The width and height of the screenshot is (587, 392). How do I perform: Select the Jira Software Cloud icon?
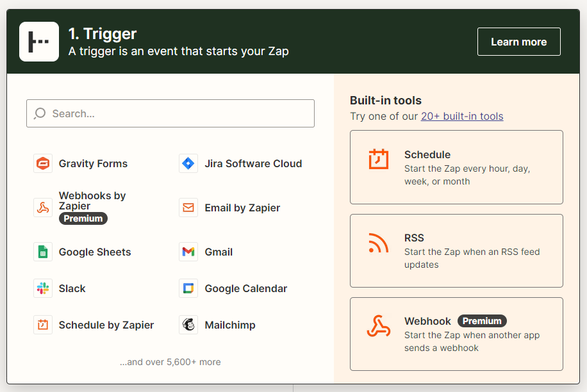(x=188, y=163)
